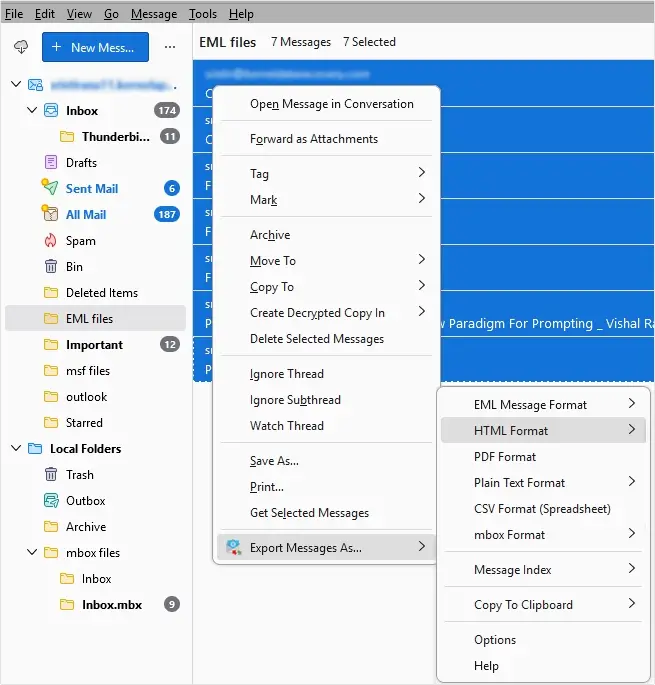
Task: Collapse the Local Folders tree
Action: click(x=16, y=448)
